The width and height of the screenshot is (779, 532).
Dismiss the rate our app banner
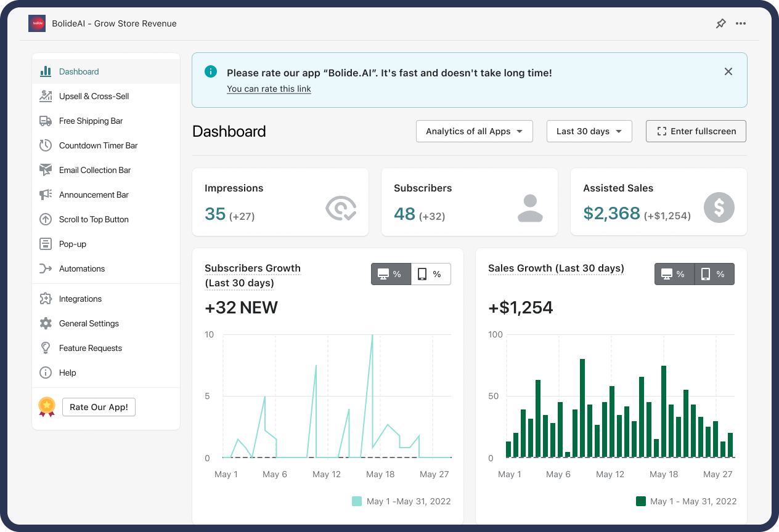(728, 71)
